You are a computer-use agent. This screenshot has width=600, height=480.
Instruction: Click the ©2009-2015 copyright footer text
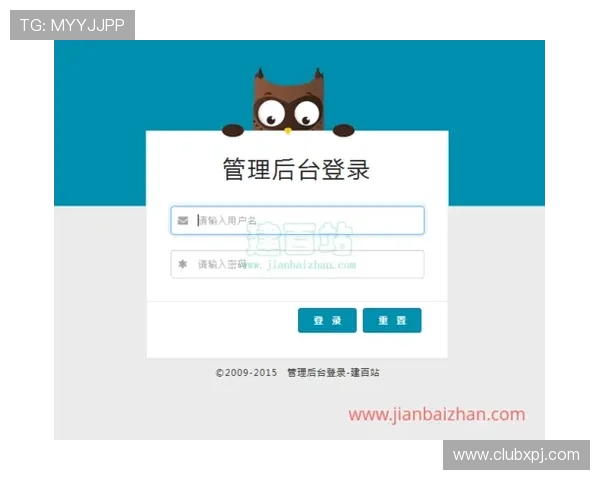click(297, 372)
